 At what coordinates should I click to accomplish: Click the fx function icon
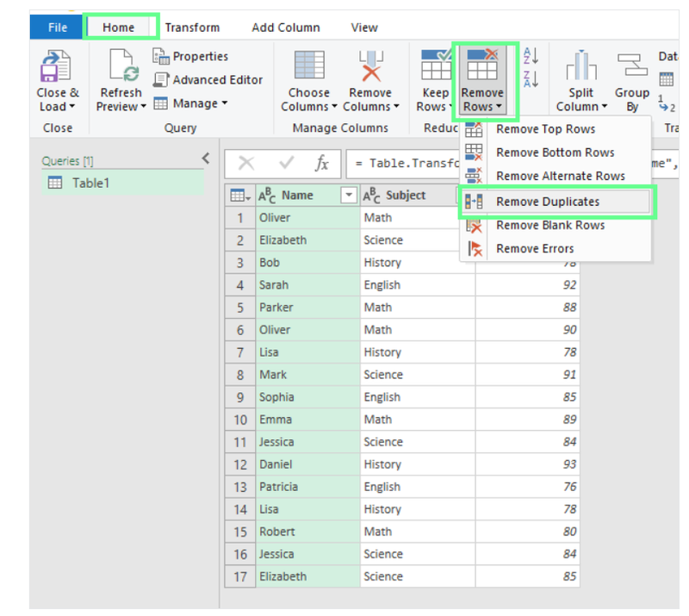tap(321, 164)
